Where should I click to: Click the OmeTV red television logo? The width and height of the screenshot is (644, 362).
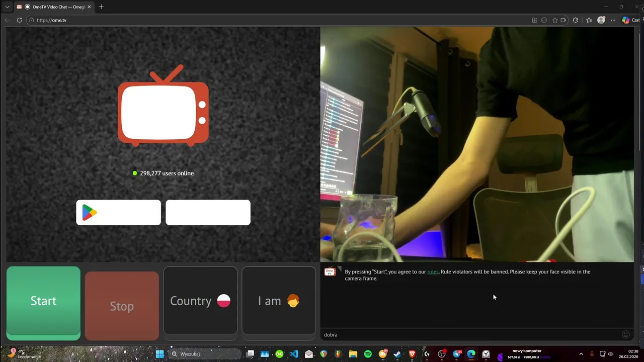163,106
